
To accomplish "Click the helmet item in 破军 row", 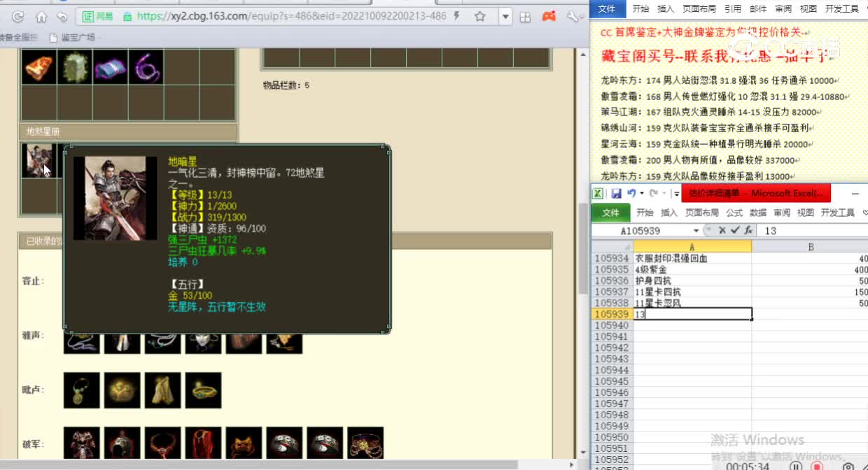I will point(122,443).
